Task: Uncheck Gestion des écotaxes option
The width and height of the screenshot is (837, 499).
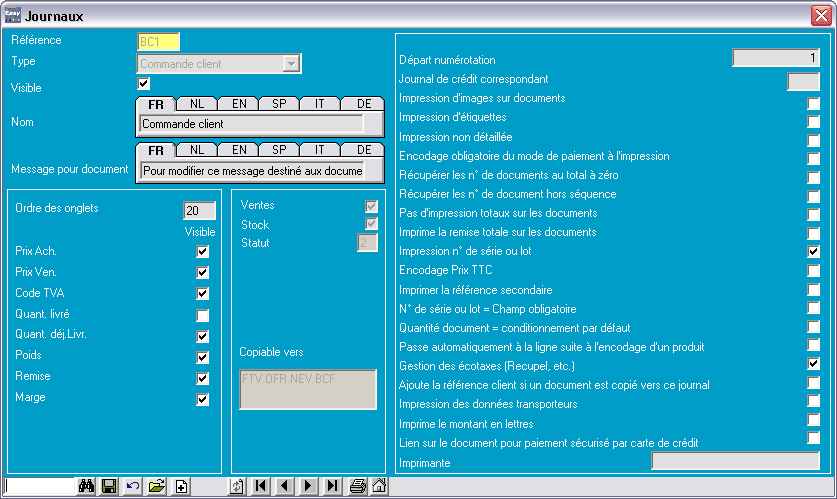Action: [x=814, y=364]
